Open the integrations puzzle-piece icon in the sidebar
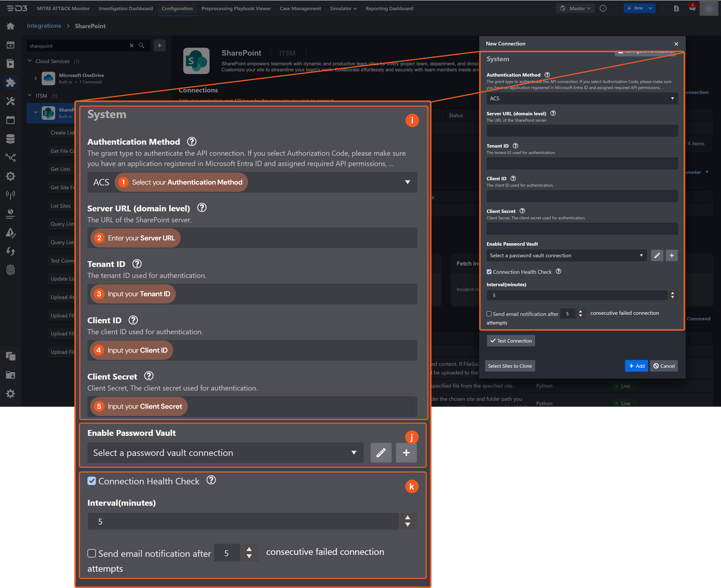This screenshot has width=721, height=588. coord(11,82)
